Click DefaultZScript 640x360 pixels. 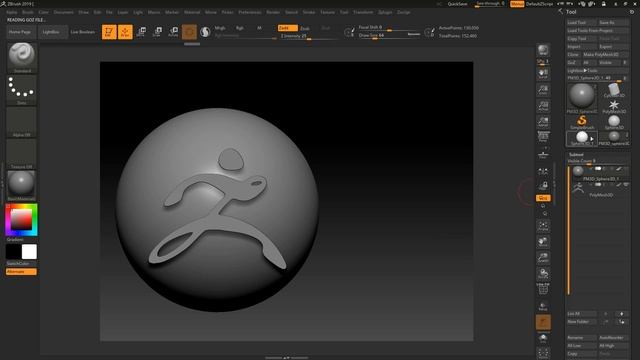[540, 4]
